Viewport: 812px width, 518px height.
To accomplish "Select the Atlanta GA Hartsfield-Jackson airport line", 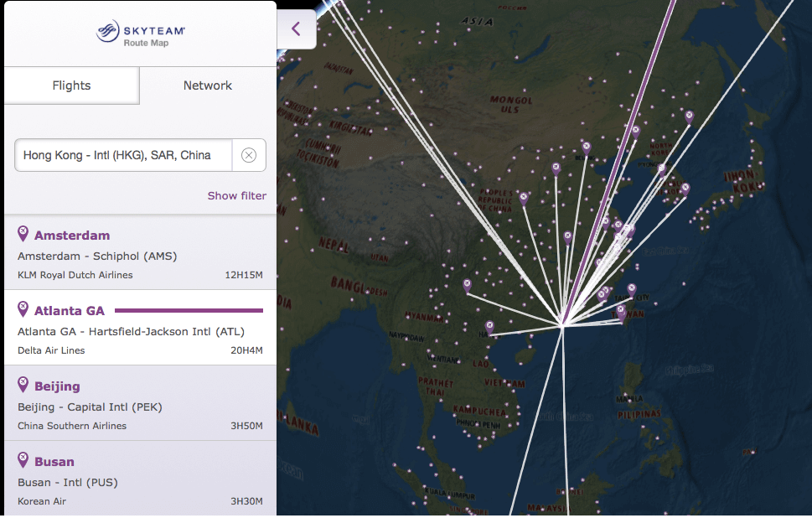I will (x=131, y=331).
